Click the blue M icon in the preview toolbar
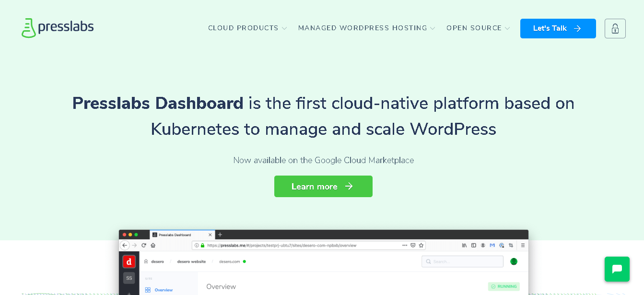644x295 pixels. coord(492,245)
